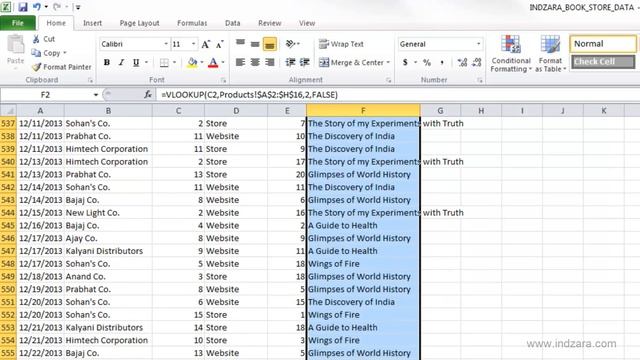
Task: Switch to the Review tab
Action: [x=269, y=23]
